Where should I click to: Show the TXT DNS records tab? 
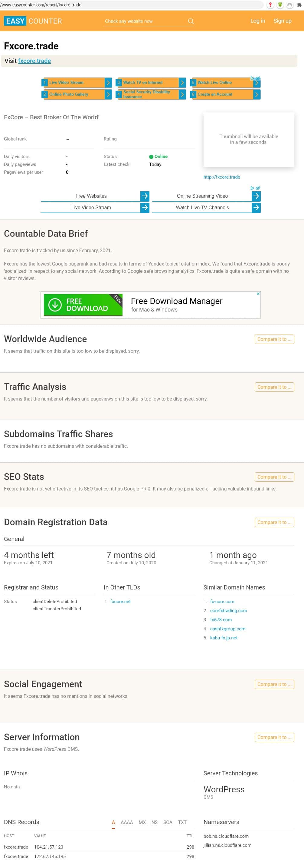click(182, 822)
